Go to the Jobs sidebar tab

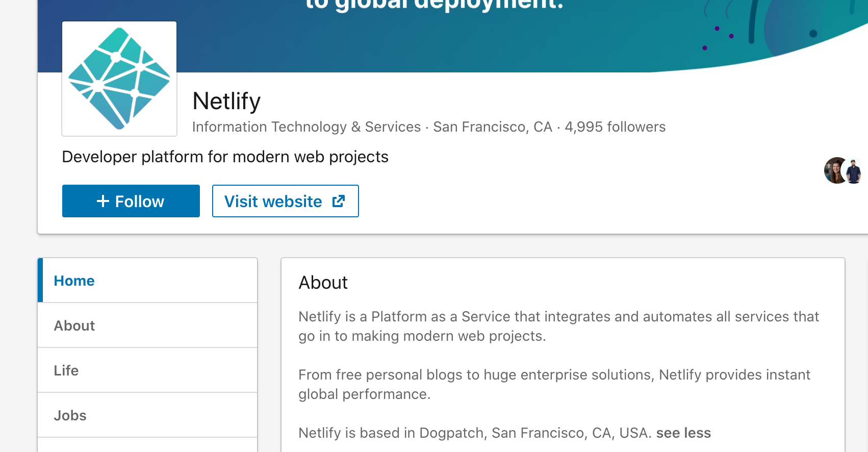pos(70,415)
